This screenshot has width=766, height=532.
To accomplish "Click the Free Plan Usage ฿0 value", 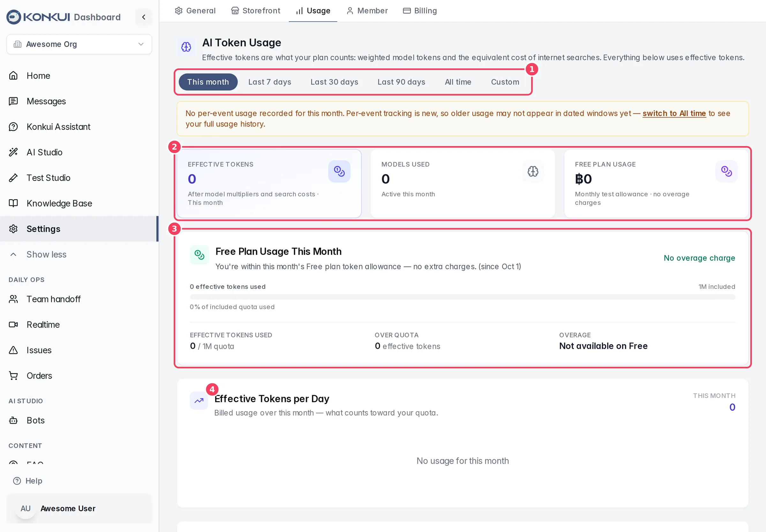I will (x=583, y=179).
